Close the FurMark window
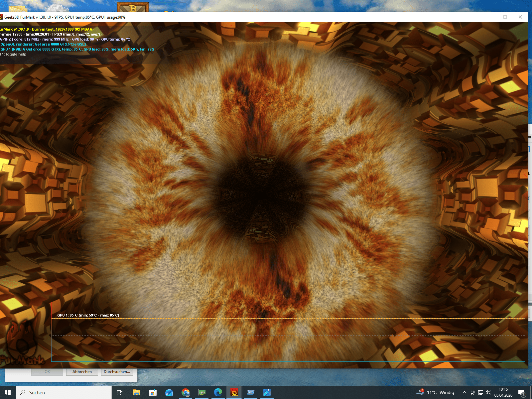The width and height of the screenshot is (532, 399). point(520,17)
